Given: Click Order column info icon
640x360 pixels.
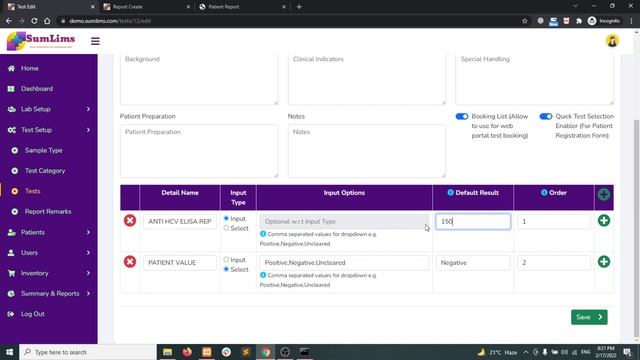Looking at the screenshot, I should [x=544, y=193].
